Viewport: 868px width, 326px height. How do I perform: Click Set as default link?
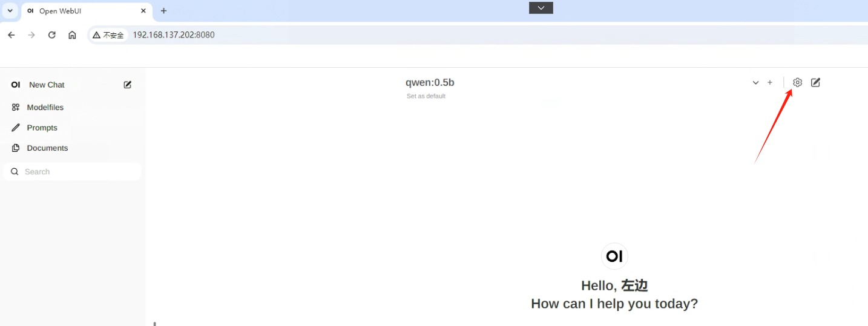click(x=426, y=96)
